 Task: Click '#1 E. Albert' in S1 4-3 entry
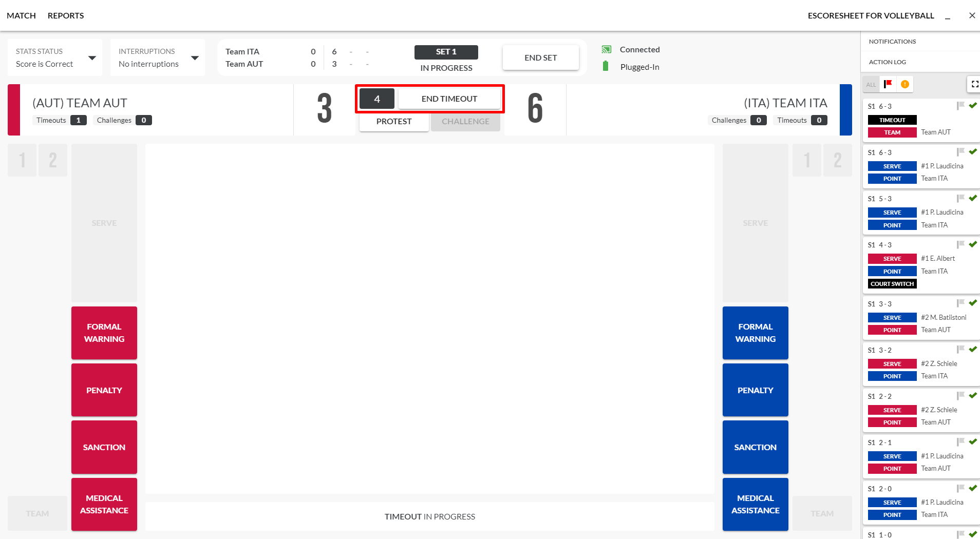[938, 259]
